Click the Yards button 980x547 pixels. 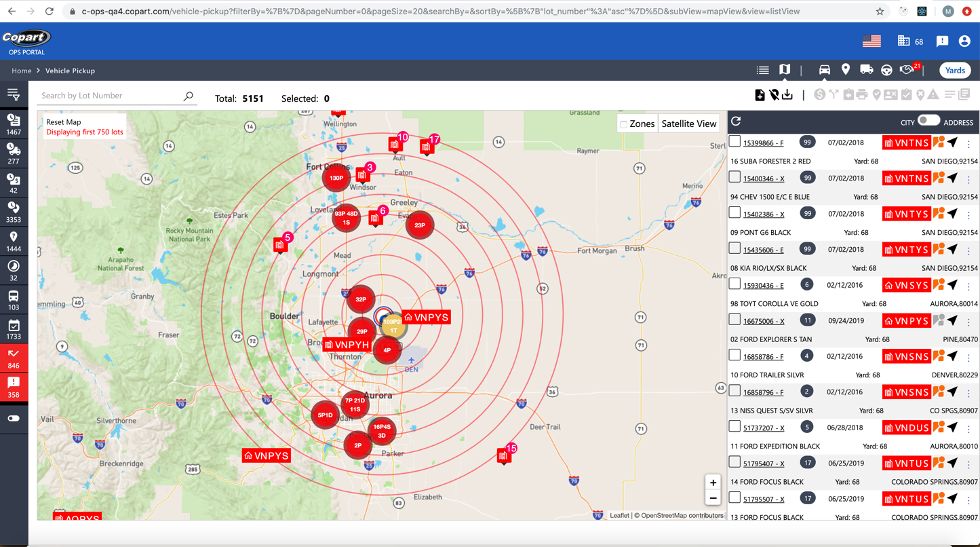955,70
